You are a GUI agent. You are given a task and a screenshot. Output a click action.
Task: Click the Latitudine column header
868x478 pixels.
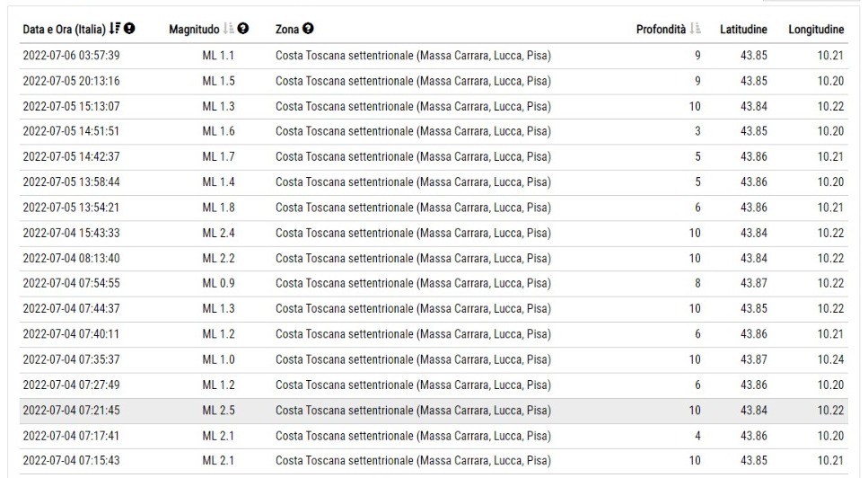click(743, 30)
